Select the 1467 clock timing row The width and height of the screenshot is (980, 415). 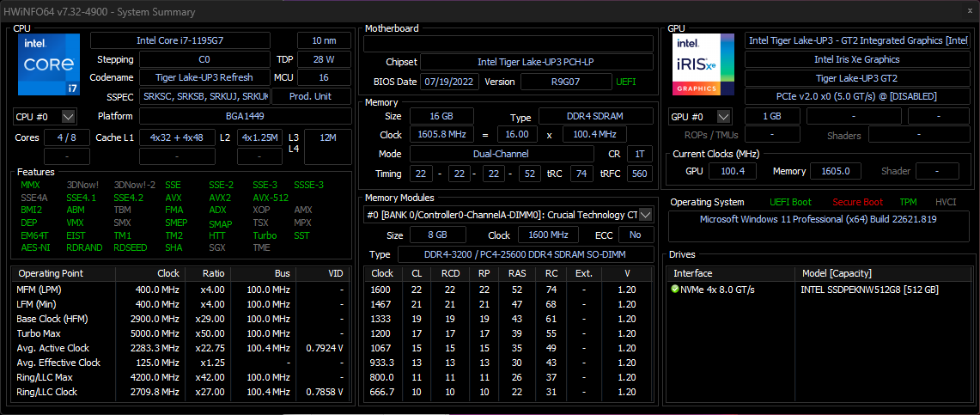point(508,304)
